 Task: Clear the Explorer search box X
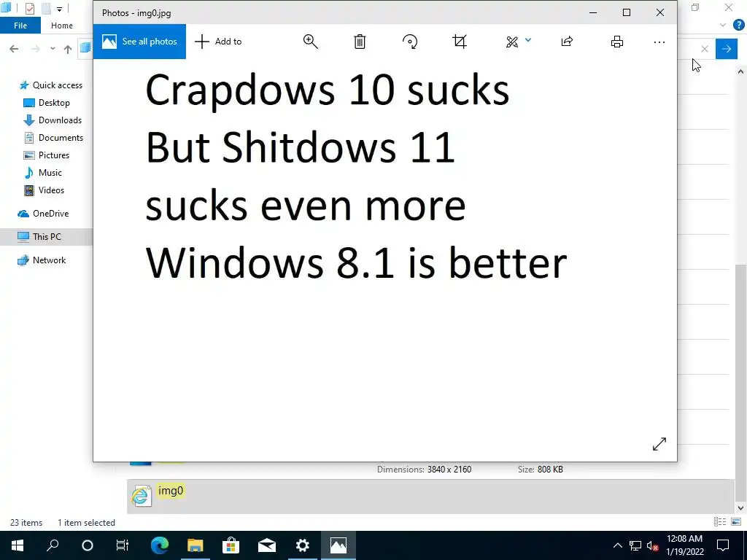click(x=705, y=49)
